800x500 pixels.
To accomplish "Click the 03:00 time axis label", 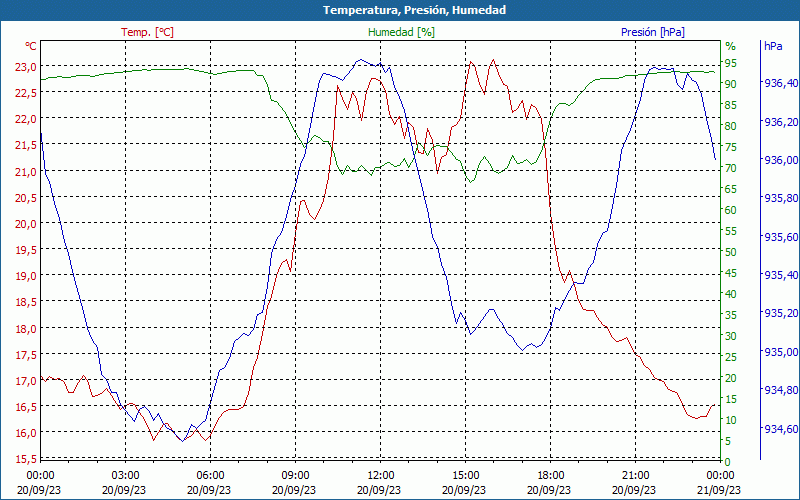I will 126,476.
